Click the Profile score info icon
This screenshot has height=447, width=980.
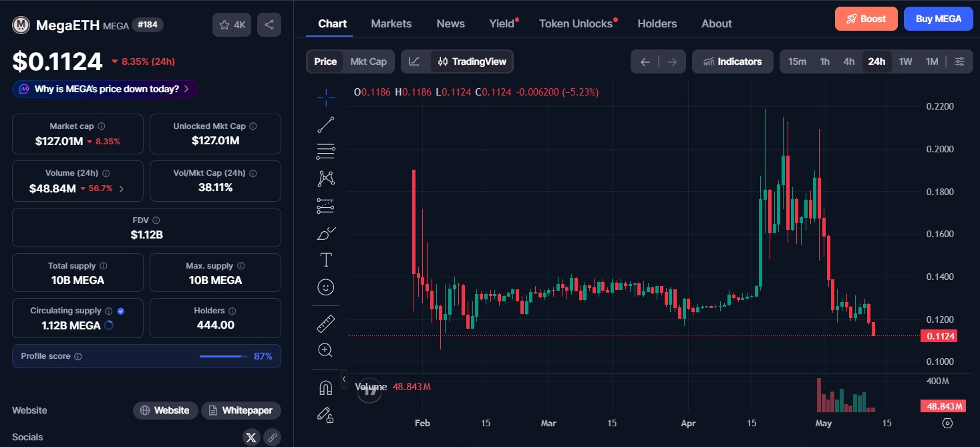coord(77,357)
